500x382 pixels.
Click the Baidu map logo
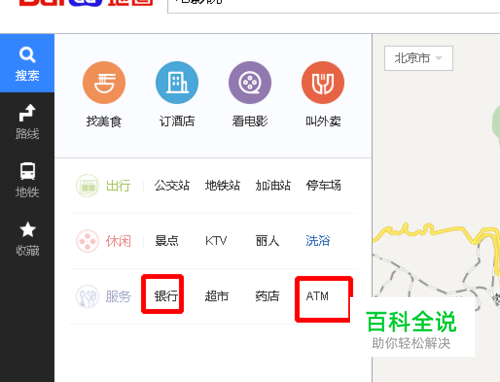coord(86,3)
